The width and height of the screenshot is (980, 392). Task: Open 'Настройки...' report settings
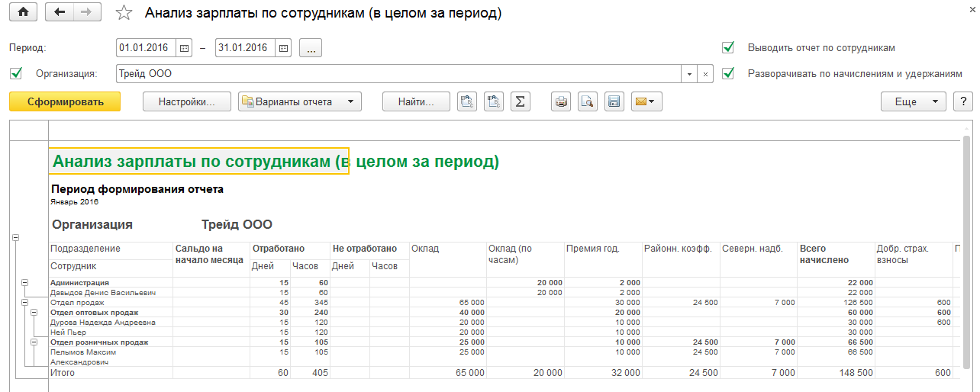(x=186, y=101)
